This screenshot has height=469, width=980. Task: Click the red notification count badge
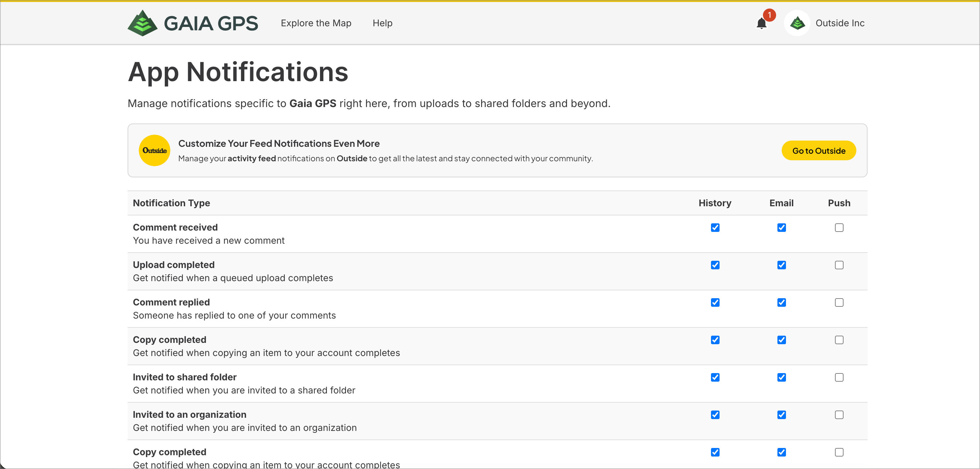coord(769,15)
